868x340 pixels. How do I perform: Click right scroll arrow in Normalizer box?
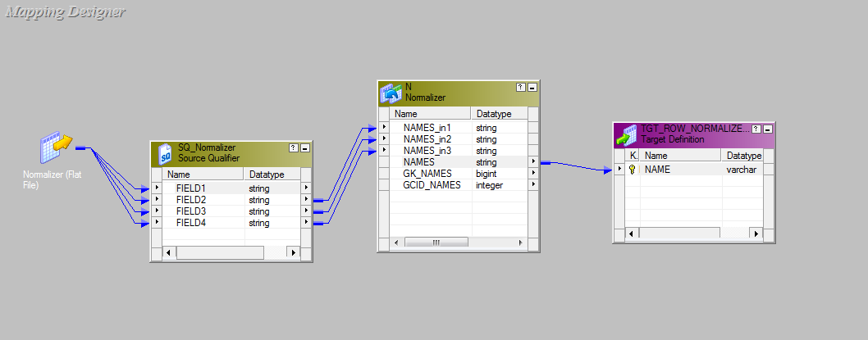(520, 243)
